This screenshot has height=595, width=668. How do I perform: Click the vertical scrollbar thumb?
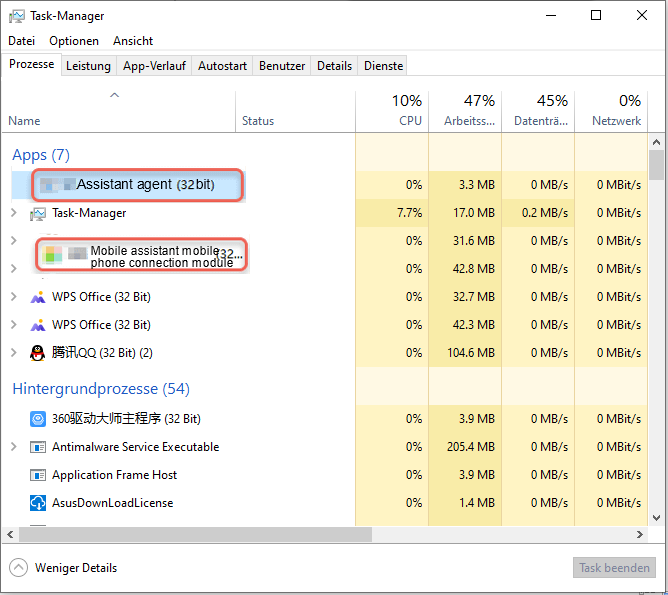[x=657, y=164]
